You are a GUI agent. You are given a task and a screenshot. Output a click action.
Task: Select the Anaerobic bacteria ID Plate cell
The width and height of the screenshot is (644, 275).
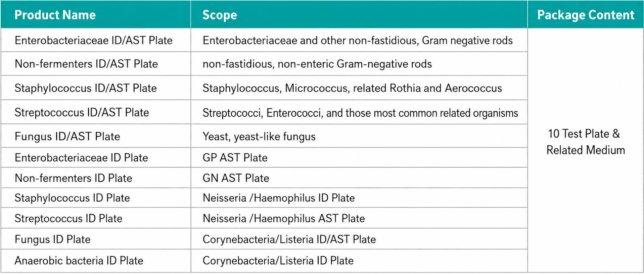pos(96,261)
